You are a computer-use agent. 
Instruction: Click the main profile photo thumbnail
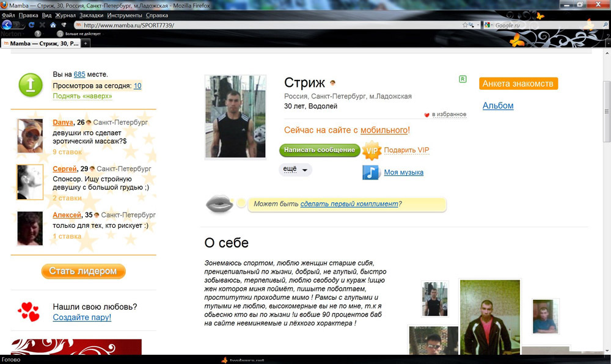235,117
